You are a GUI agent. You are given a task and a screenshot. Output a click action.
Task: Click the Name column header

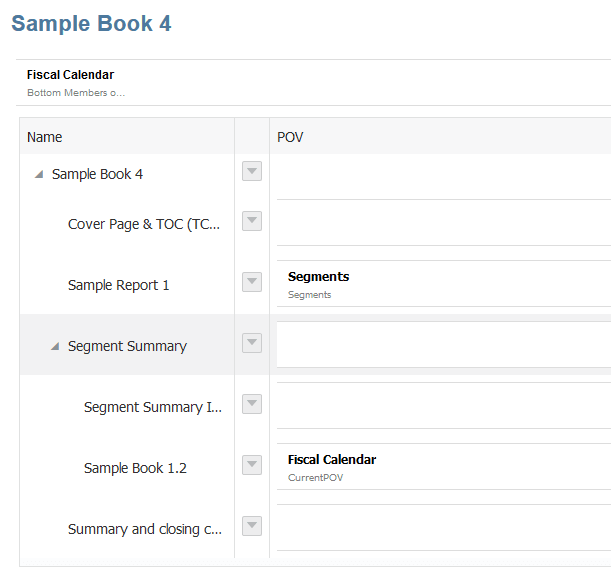click(x=45, y=137)
